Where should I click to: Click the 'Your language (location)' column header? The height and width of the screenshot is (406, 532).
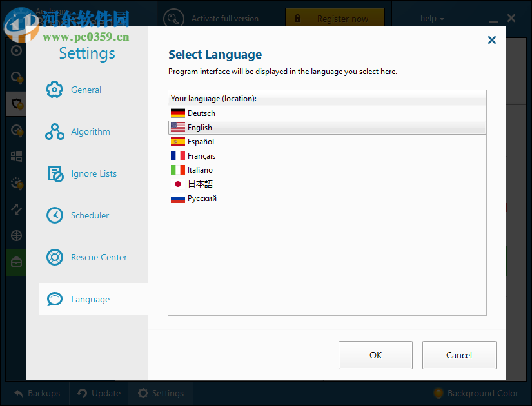(x=327, y=99)
